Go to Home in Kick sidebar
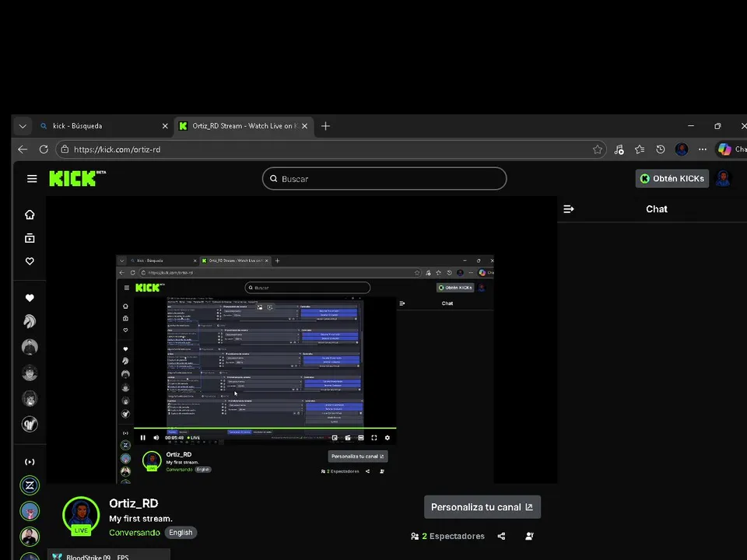 point(30,215)
